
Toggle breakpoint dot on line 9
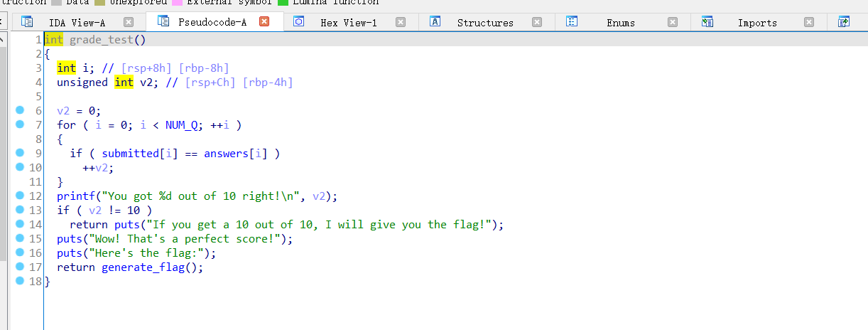point(19,153)
